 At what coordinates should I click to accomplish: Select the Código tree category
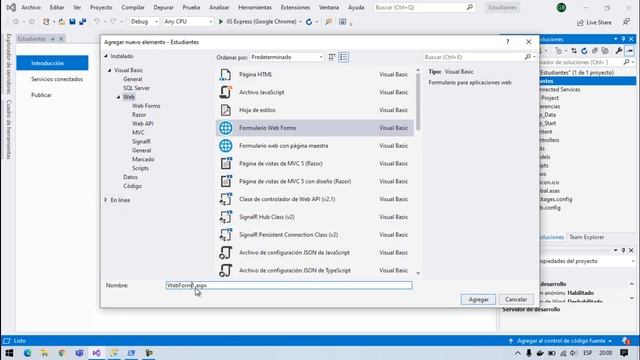(x=132, y=186)
